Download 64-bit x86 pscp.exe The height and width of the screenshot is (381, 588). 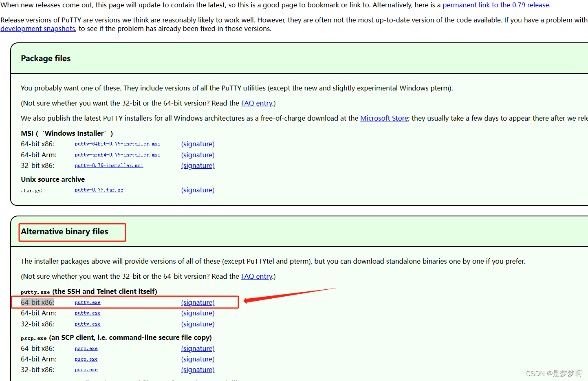click(x=86, y=348)
